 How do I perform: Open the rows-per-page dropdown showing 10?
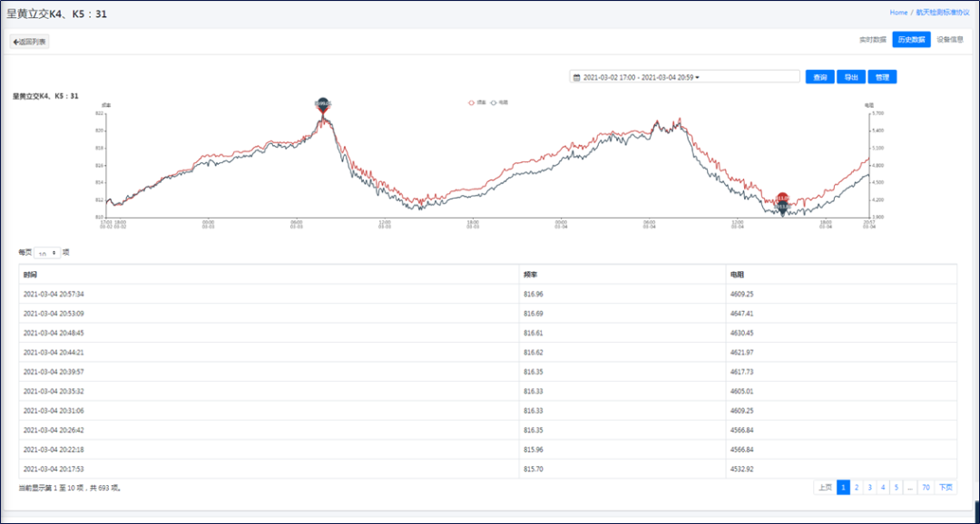click(x=47, y=253)
